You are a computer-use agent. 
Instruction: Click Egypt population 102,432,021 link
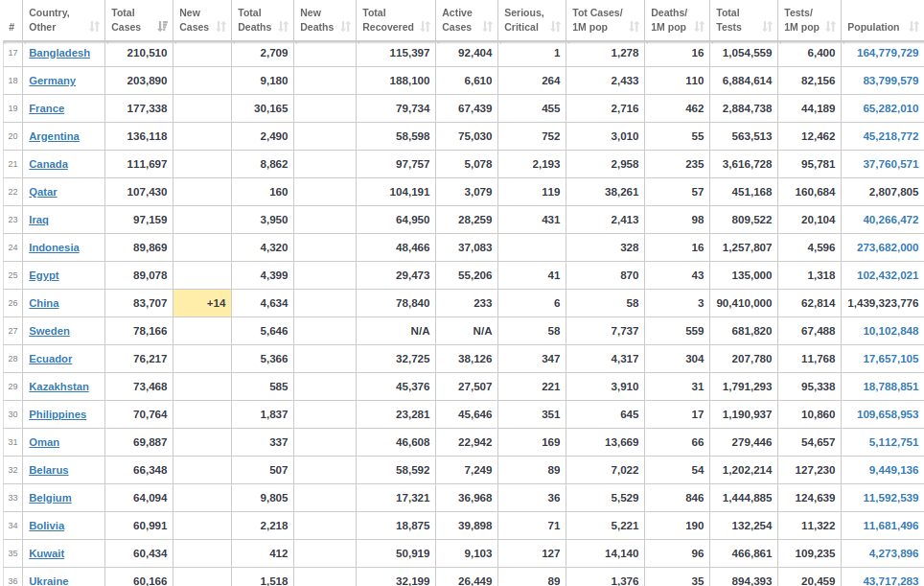pyautogui.click(x=888, y=275)
